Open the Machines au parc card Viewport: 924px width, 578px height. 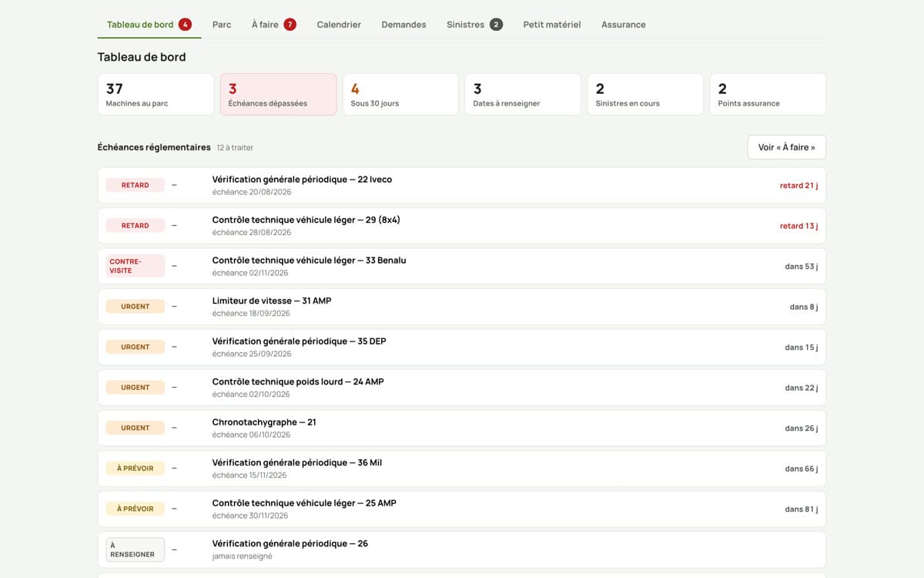coord(156,94)
